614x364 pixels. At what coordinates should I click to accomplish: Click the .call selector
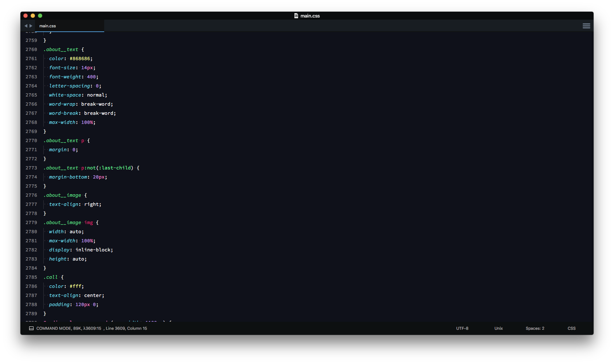(51, 277)
